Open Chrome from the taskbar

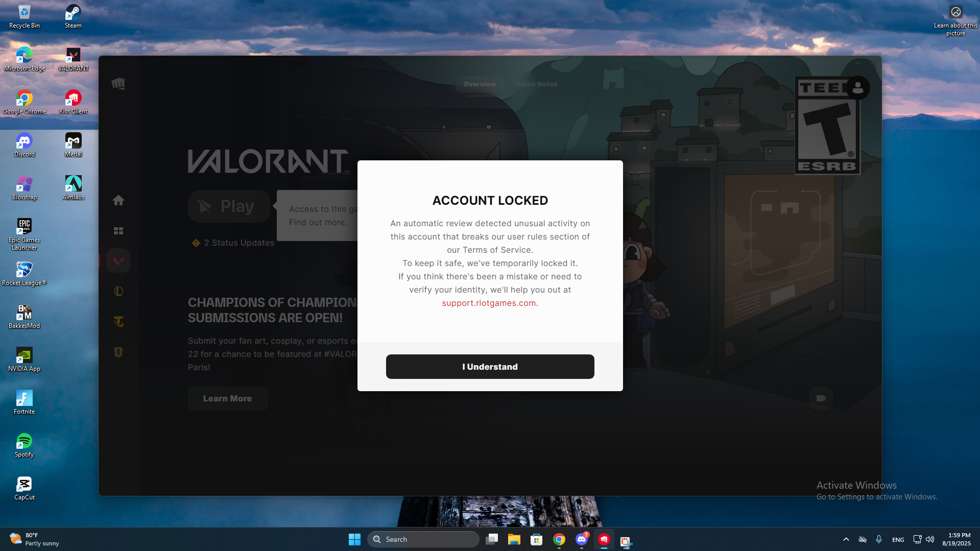(559, 539)
